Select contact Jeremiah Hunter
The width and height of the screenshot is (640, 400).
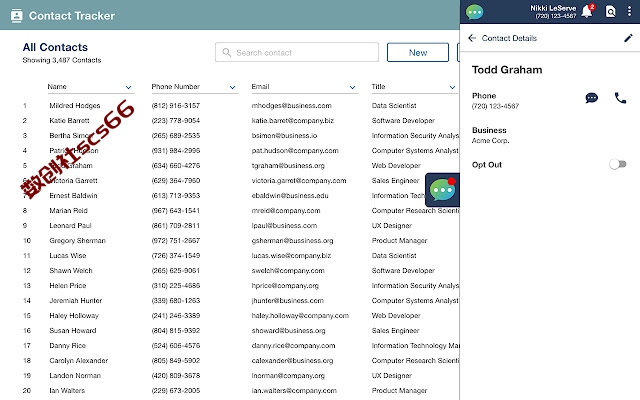pyautogui.click(x=76, y=300)
